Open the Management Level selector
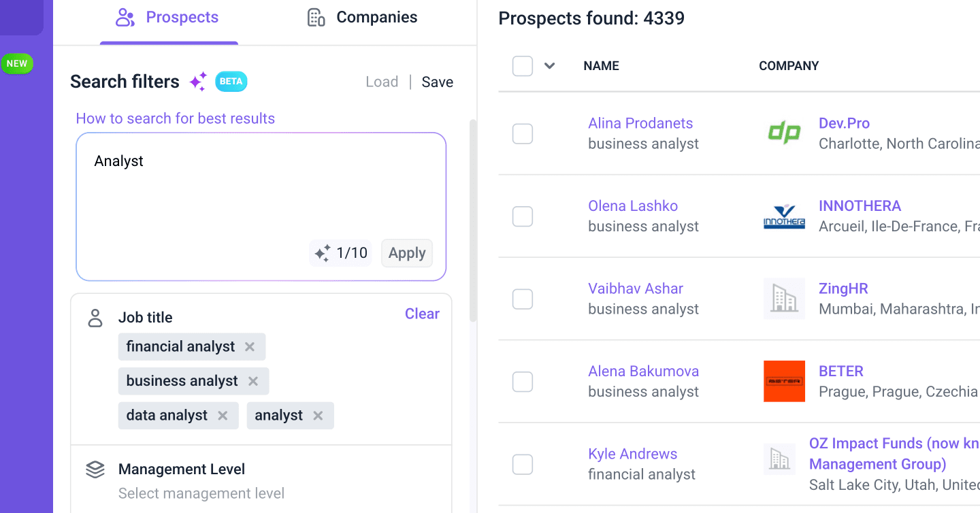The height and width of the screenshot is (513, 980). [201, 493]
